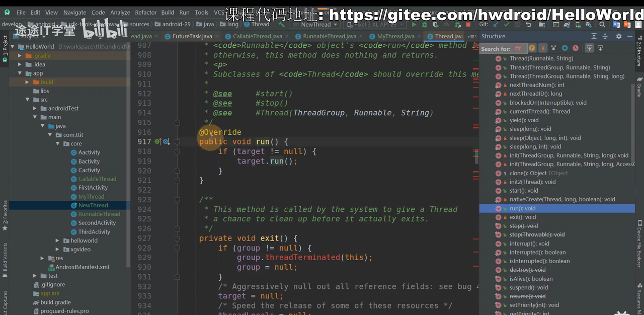Open Search Everywhere magnifier icon
The image size is (644, 315).
(x=602, y=25)
